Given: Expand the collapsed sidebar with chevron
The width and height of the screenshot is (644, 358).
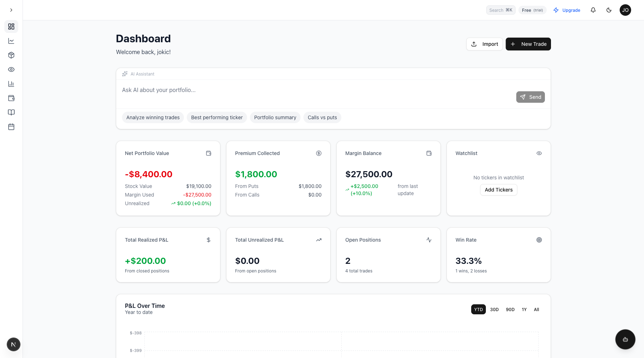Looking at the screenshot, I should click(11, 10).
